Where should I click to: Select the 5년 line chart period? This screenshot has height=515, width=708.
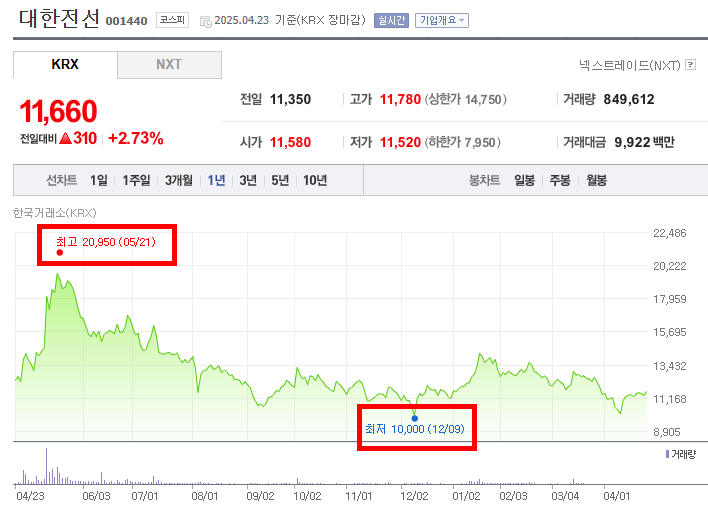280,181
